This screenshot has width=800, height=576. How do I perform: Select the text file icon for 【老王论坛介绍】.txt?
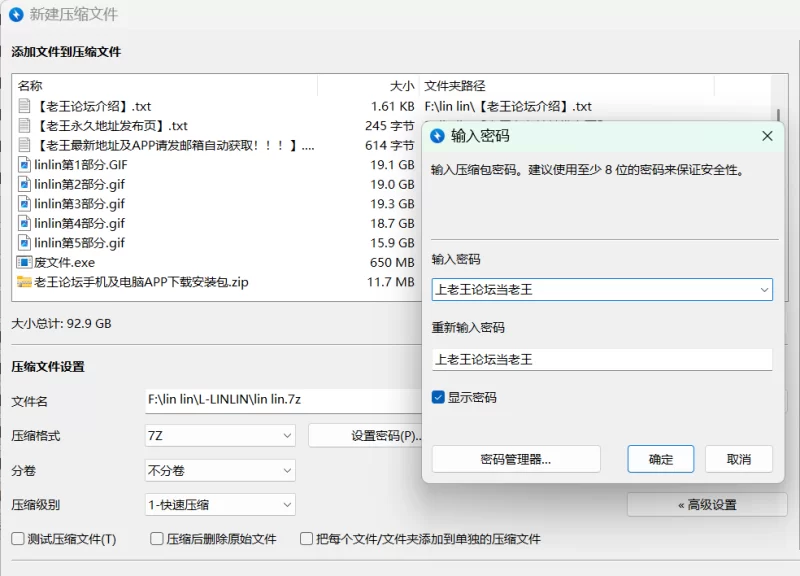pos(24,106)
